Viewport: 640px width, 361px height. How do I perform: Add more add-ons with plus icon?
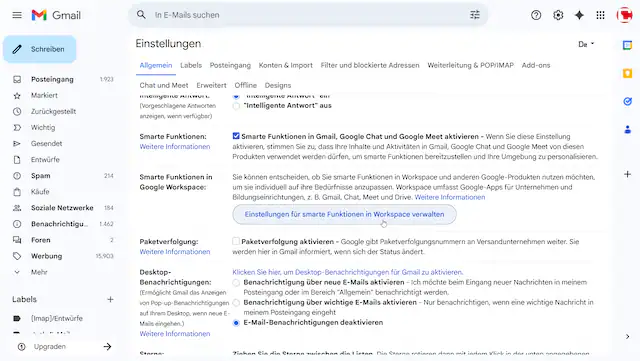[x=627, y=174]
